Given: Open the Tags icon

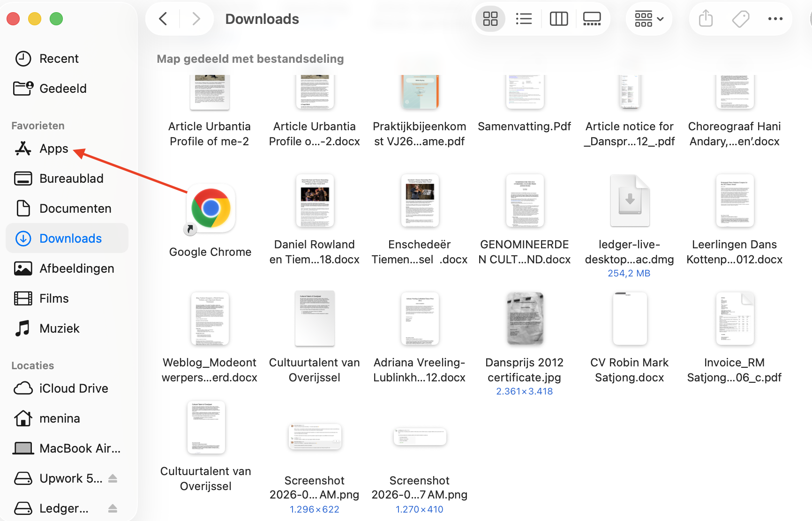Looking at the screenshot, I should point(740,19).
